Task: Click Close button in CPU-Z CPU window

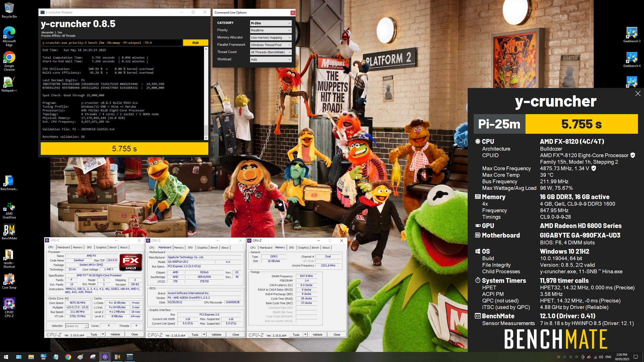Action: (135, 334)
